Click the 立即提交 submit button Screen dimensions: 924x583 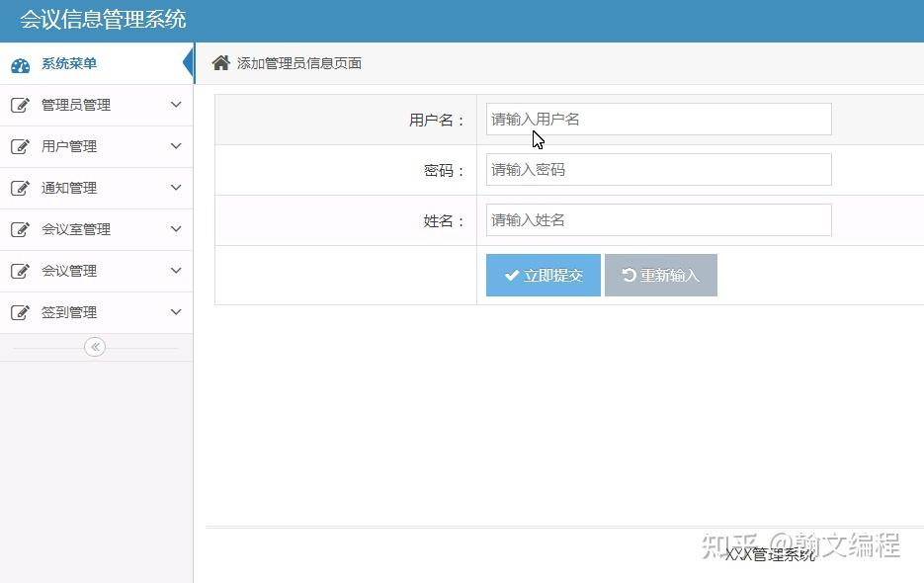(542, 275)
